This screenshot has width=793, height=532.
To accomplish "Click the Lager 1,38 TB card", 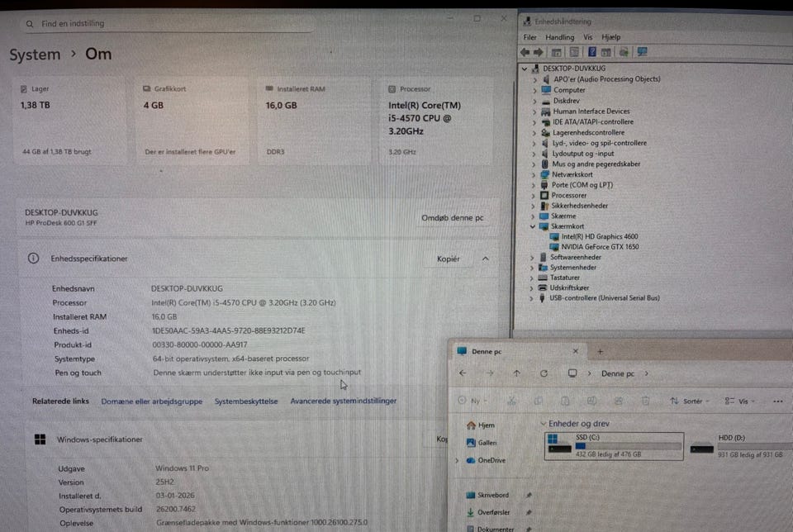I will (69, 121).
